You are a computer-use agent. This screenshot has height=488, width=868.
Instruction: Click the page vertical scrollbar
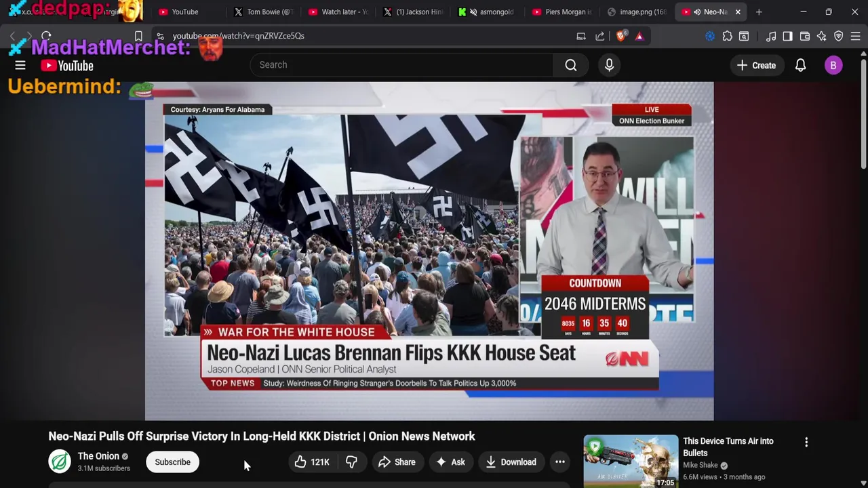(863, 115)
